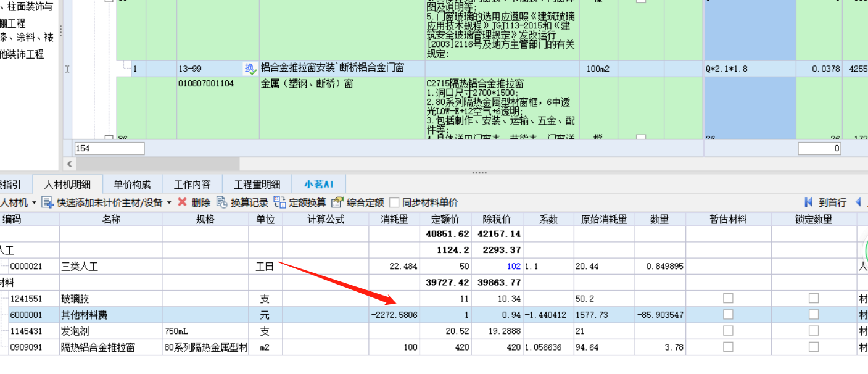The image size is (868, 374).
Task: Click the 综合定额 button label
Action: (365, 202)
